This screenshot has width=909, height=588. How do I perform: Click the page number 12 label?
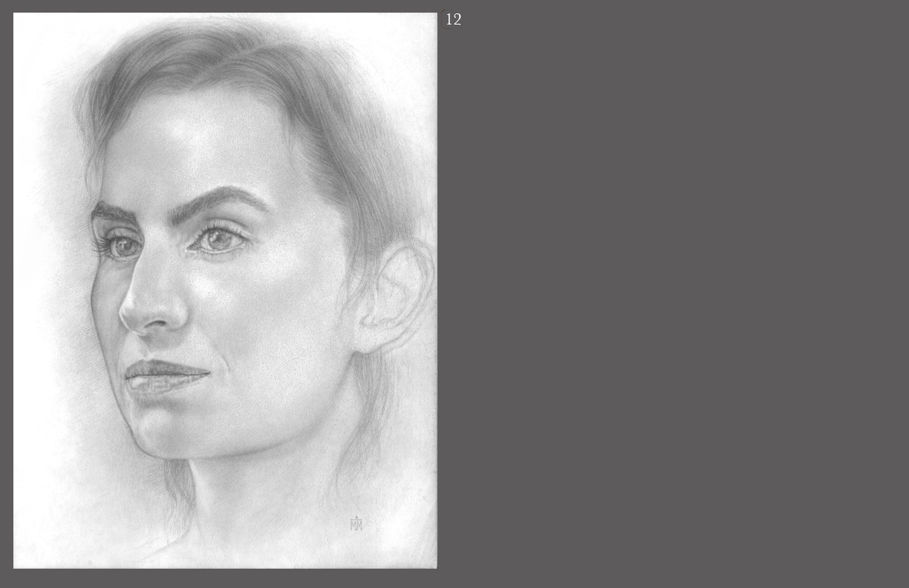(x=453, y=20)
